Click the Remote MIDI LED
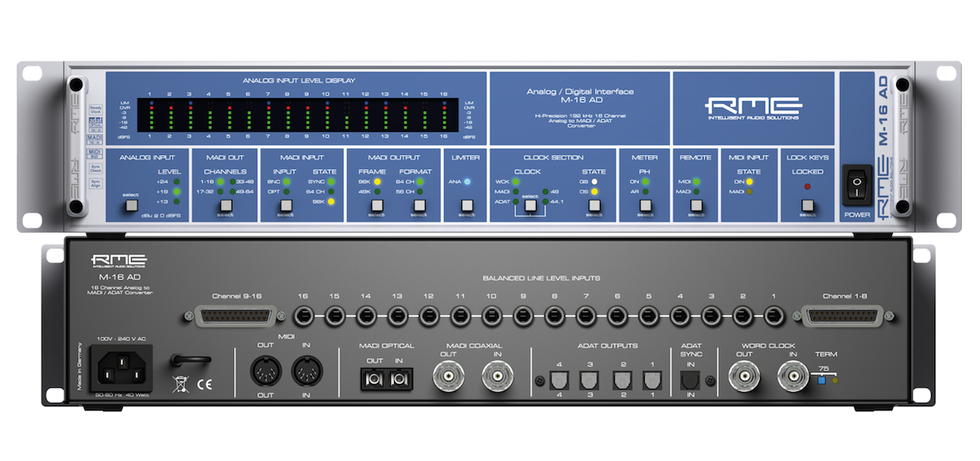 click(696, 182)
